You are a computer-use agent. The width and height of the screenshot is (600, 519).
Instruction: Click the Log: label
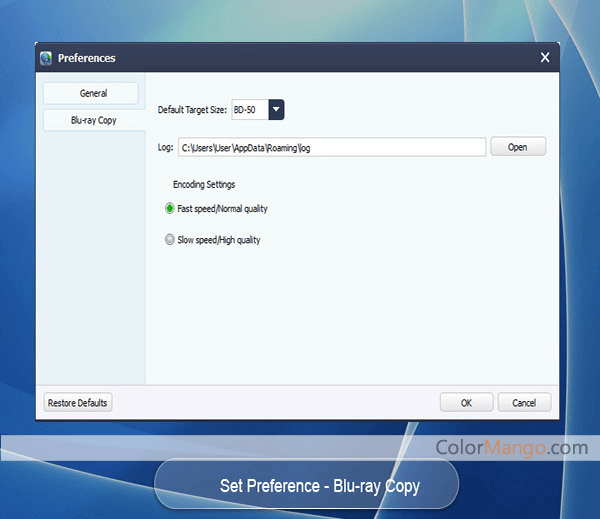(x=165, y=147)
